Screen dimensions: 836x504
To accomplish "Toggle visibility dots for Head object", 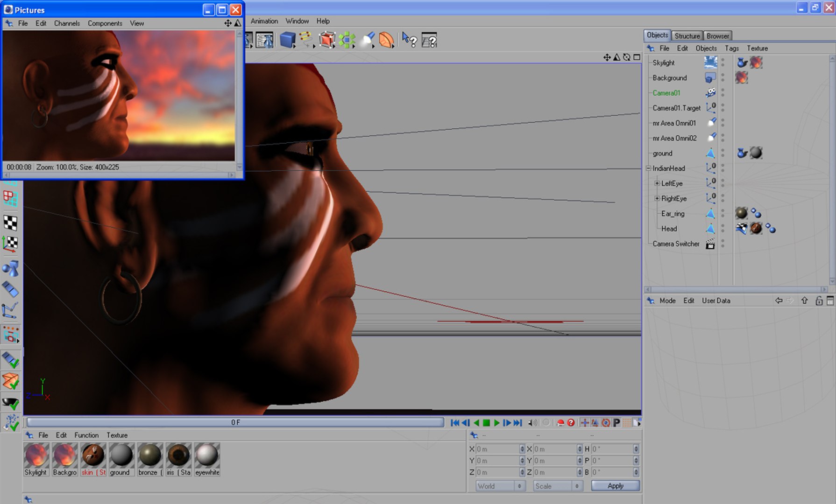I will tap(723, 229).
